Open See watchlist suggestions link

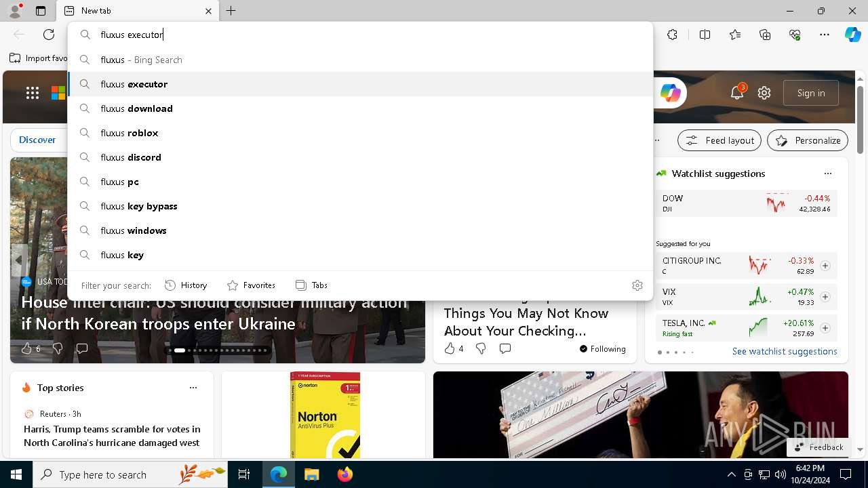(785, 351)
